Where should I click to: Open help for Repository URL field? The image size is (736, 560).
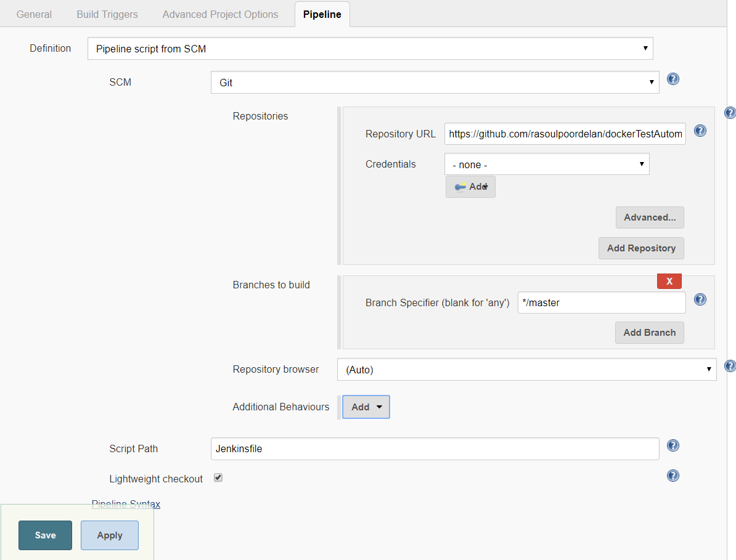[x=700, y=131]
